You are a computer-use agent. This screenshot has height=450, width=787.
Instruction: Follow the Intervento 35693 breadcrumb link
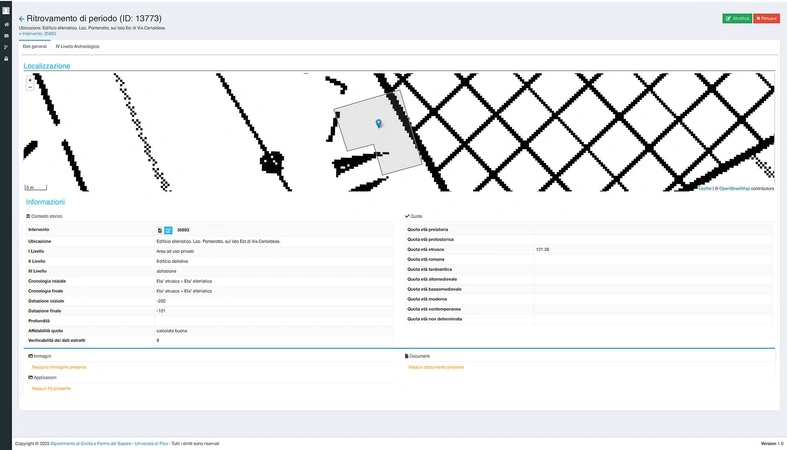39,33
